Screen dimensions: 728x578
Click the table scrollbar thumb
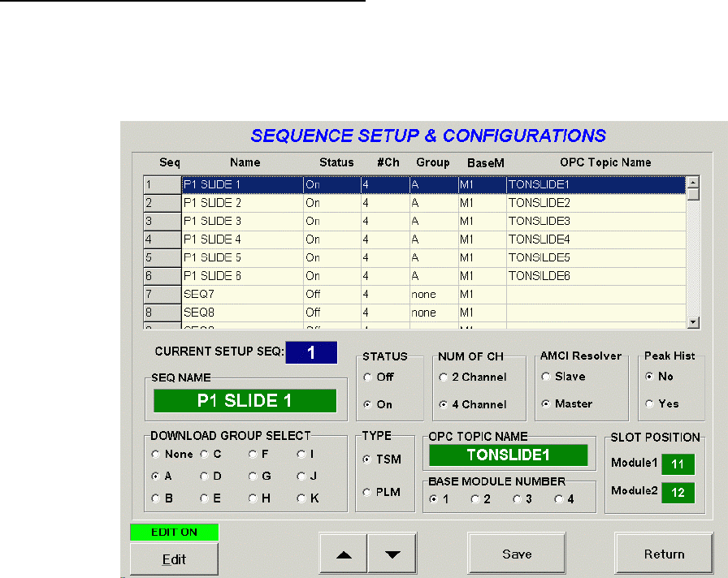coord(693,194)
